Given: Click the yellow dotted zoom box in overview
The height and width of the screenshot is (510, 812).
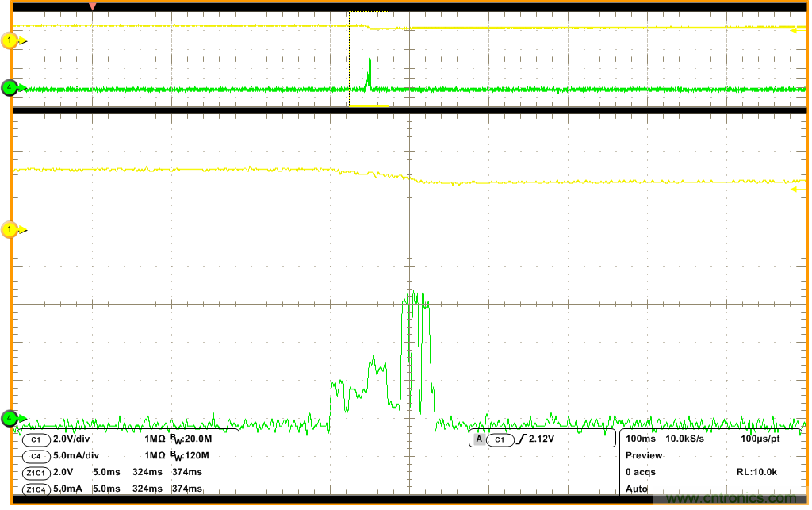Looking at the screenshot, I should pyautogui.click(x=370, y=59).
